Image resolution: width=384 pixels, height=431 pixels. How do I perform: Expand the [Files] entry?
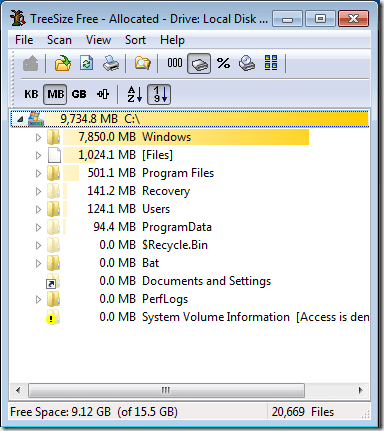coord(38,155)
